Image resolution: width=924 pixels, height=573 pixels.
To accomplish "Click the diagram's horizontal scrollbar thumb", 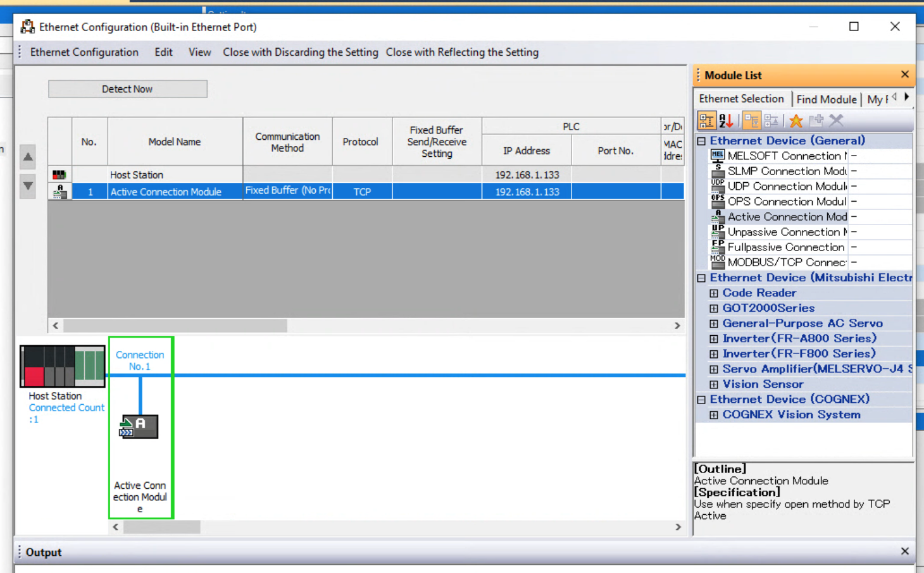I will (x=162, y=527).
